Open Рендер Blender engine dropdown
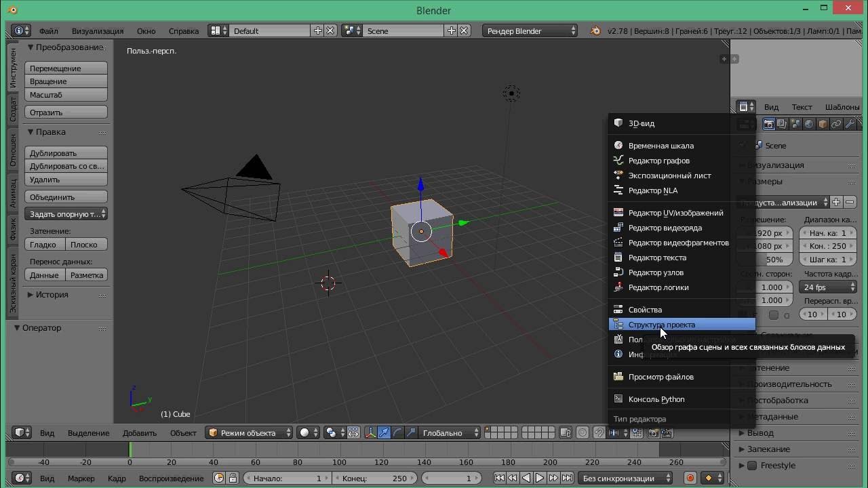The height and width of the screenshot is (488, 868). [530, 31]
